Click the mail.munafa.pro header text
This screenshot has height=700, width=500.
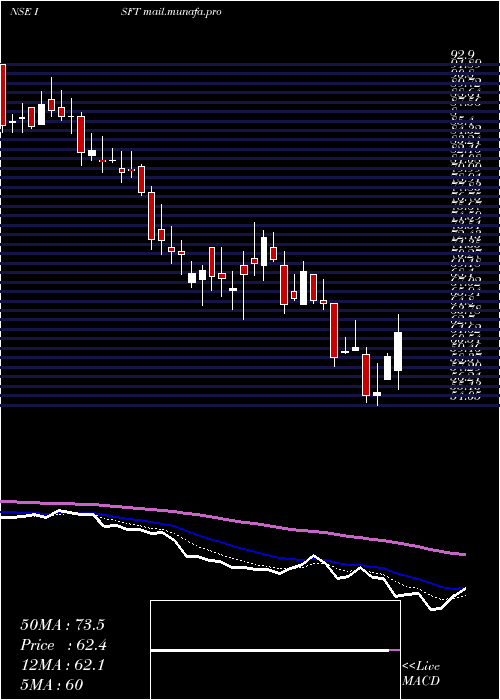click(183, 12)
